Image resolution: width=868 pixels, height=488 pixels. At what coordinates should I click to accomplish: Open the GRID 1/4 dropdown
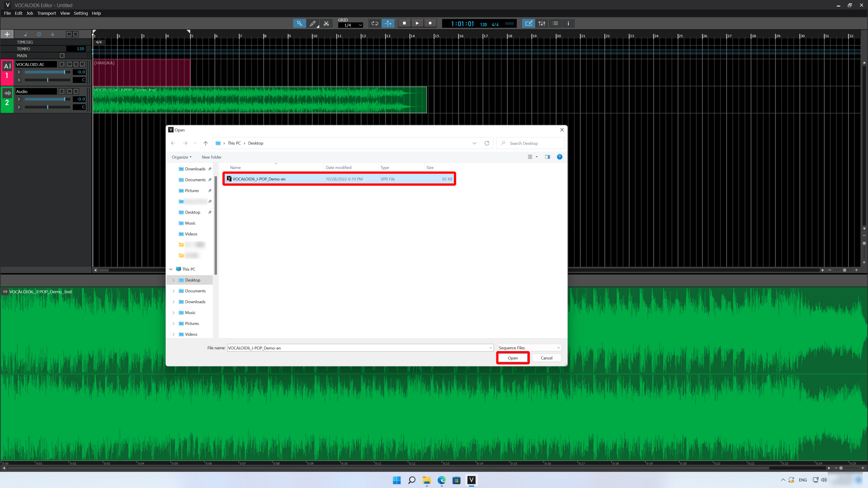[350, 25]
